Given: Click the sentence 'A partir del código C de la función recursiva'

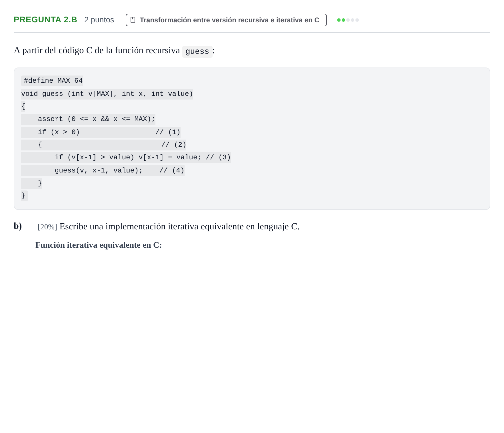Looking at the screenshot, I should (97, 50).
